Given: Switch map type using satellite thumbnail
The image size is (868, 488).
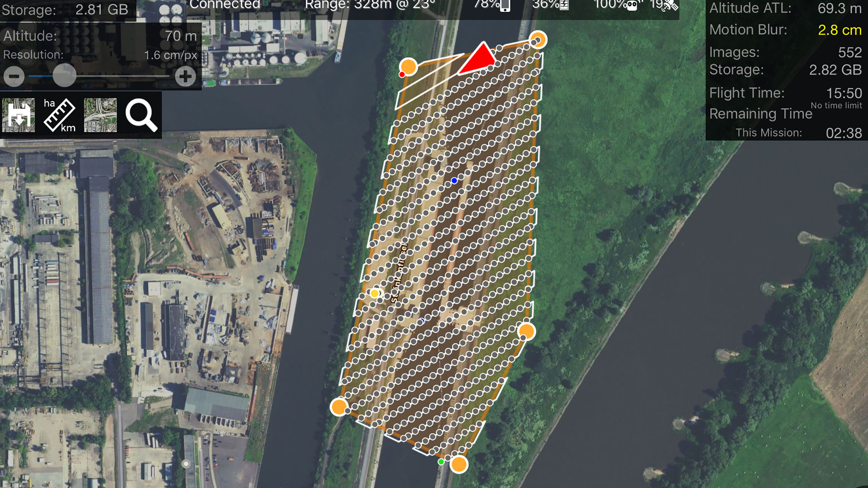Looking at the screenshot, I should [x=100, y=115].
